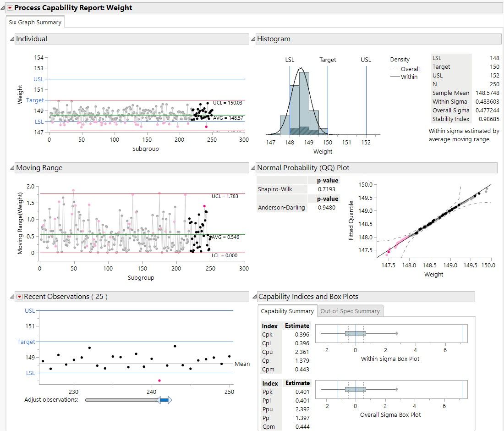Open the Recent Observations red triangle menu
504x431 pixels.
click(19, 297)
